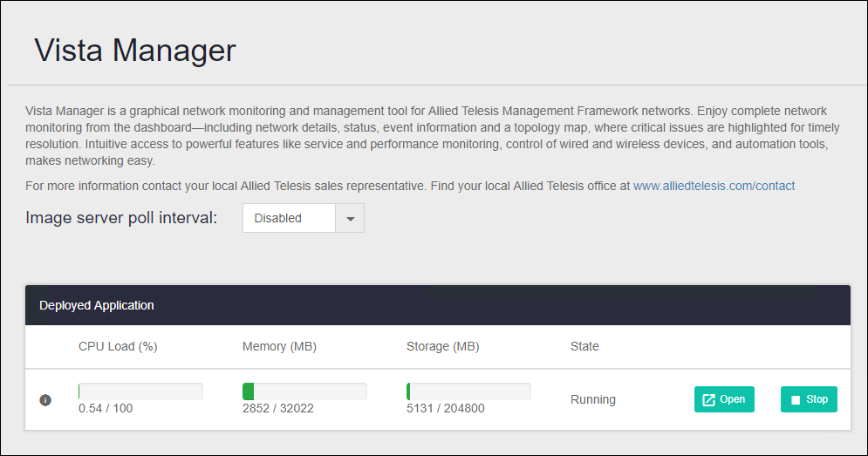Click the info icon beside CPU Load
Screen dimensions: 868x456
pos(45,400)
